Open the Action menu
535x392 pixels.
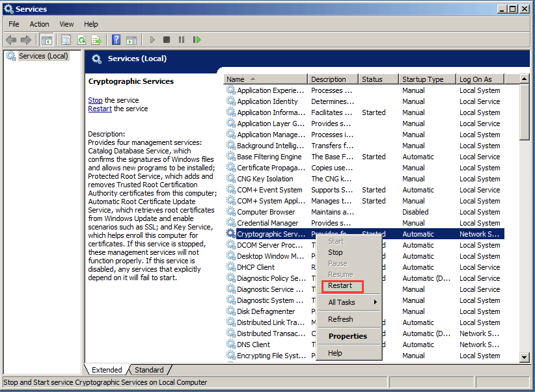point(39,24)
